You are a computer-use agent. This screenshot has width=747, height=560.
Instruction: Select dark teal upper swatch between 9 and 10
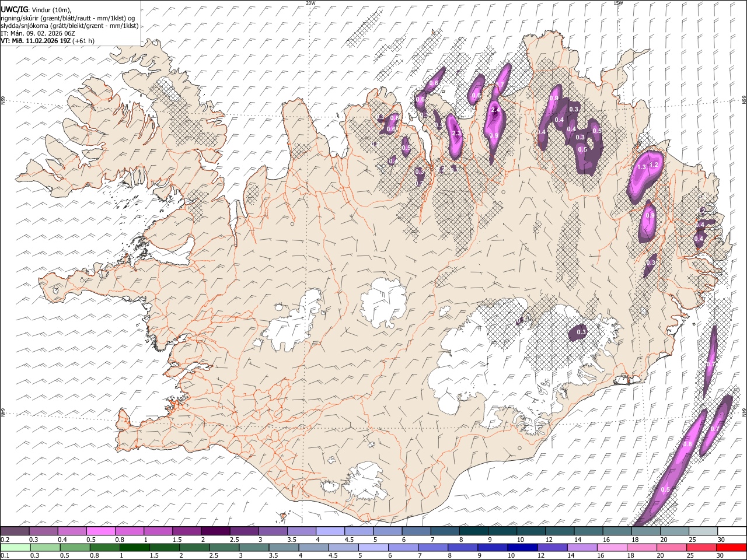[x=502, y=531]
